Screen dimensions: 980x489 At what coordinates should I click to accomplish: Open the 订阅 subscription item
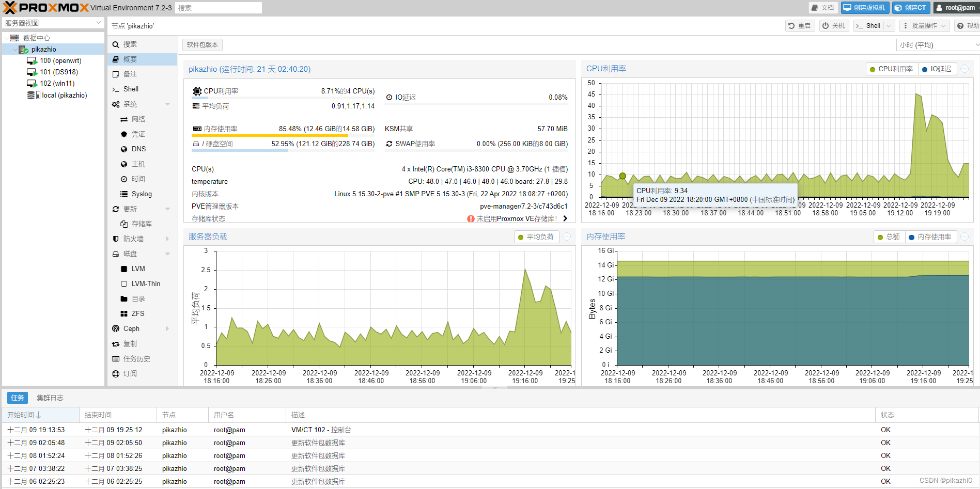click(142, 374)
